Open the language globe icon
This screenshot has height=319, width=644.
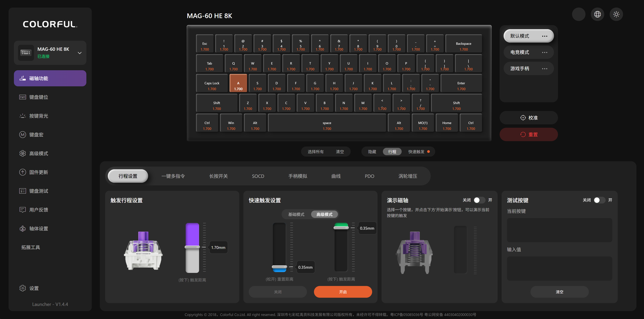pos(597,14)
